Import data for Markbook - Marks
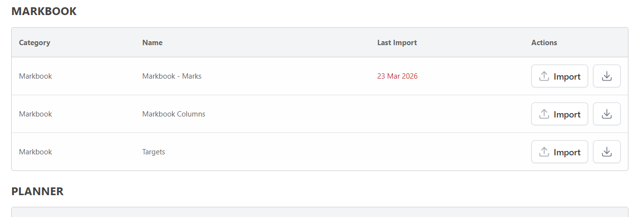Viewport: 644px width, 217px height. tap(559, 76)
